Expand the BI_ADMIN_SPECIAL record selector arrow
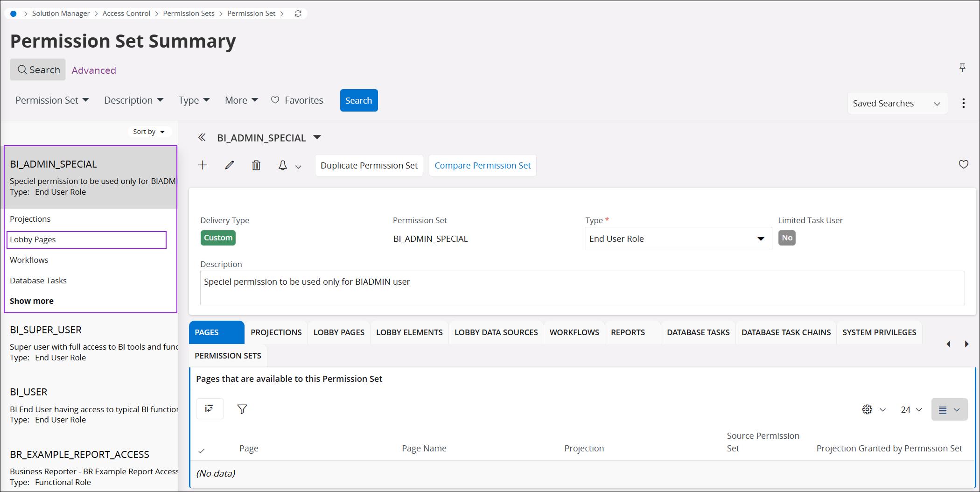Screen dimensions: 980x492 tap(317, 137)
